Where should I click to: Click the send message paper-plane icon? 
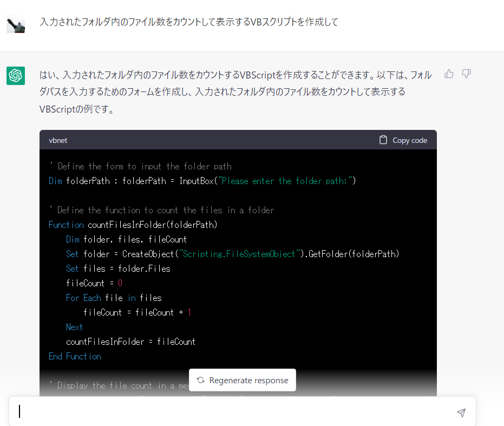click(461, 412)
